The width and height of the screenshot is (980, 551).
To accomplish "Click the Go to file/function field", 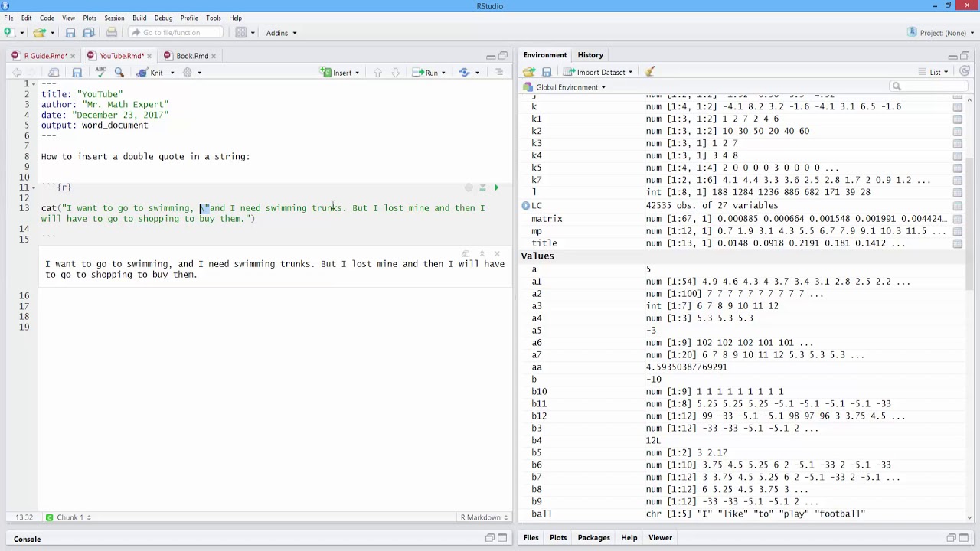I will coord(175,33).
